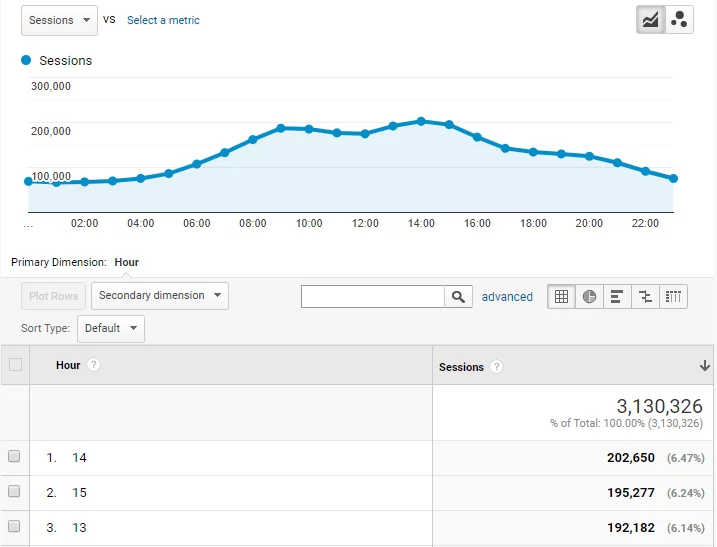This screenshot has width=717, height=547.
Task: Toggle the select-all rows checkbox
Action: [16, 365]
